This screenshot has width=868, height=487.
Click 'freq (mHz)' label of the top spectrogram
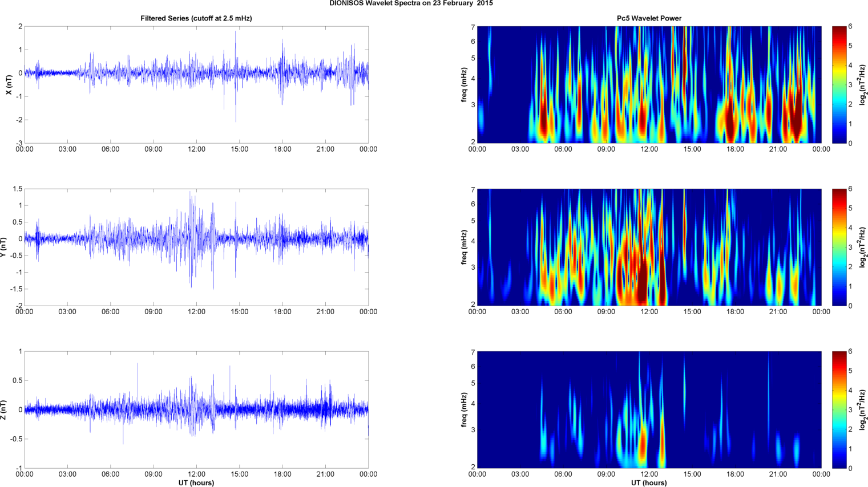(x=465, y=84)
